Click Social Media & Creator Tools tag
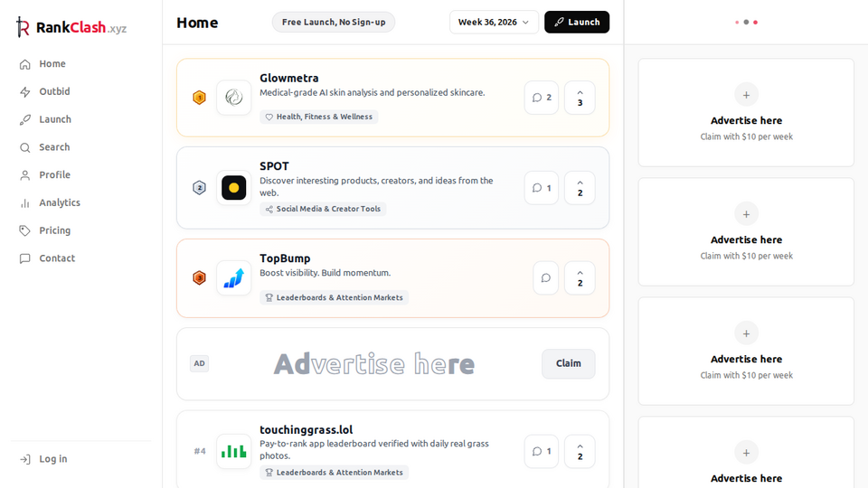Screen dimensions: 868x488 (x=323, y=209)
